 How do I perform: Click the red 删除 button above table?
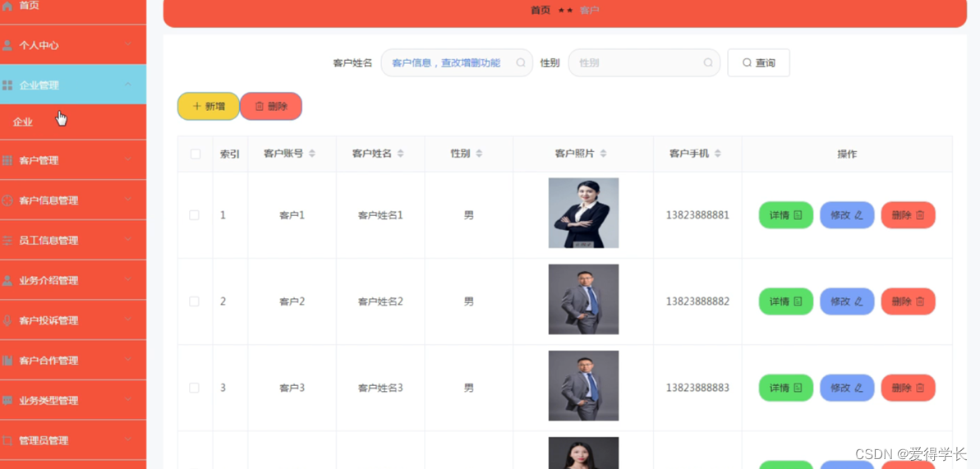pyautogui.click(x=271, y=106)
